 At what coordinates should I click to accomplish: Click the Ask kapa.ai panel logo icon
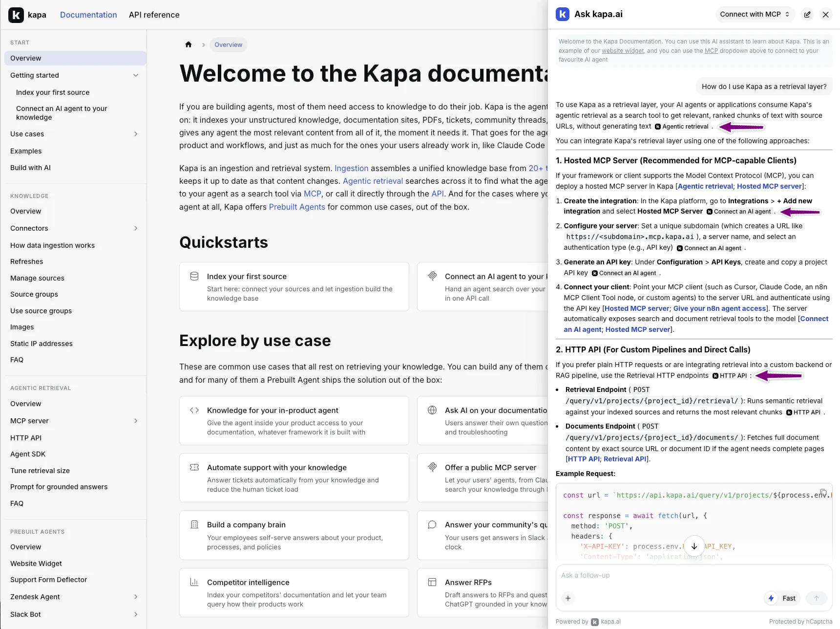(563, 14)
